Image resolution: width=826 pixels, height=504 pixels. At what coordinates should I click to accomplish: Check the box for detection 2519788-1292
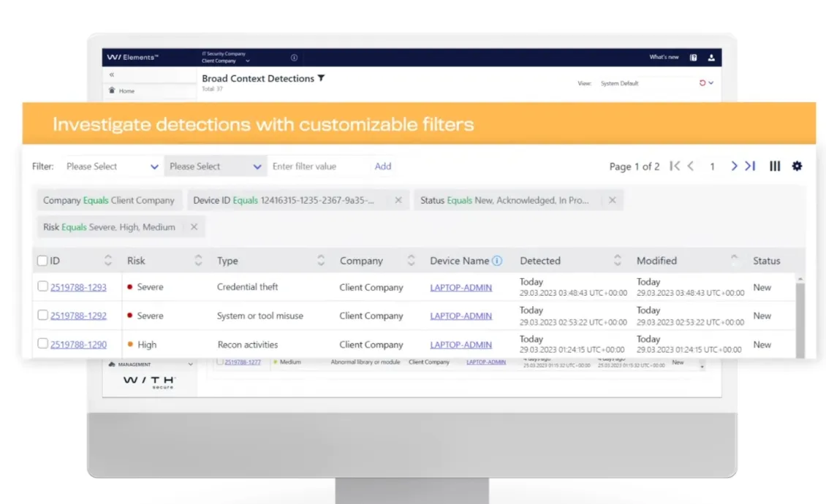pyautogui.click(x=42, y=315)
